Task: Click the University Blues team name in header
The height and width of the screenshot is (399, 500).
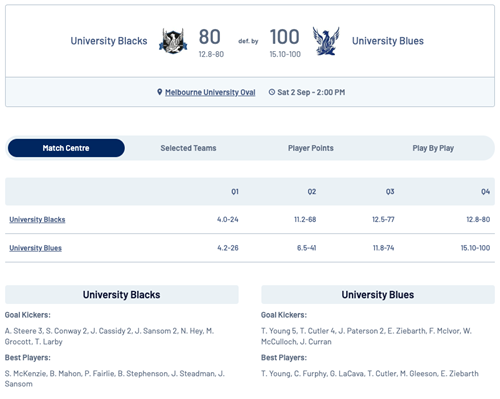Action: coord(388,41)
